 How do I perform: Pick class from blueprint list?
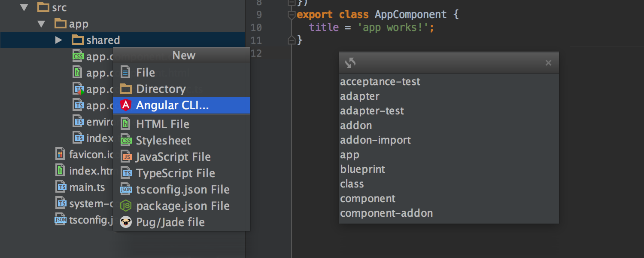(449, 184)
